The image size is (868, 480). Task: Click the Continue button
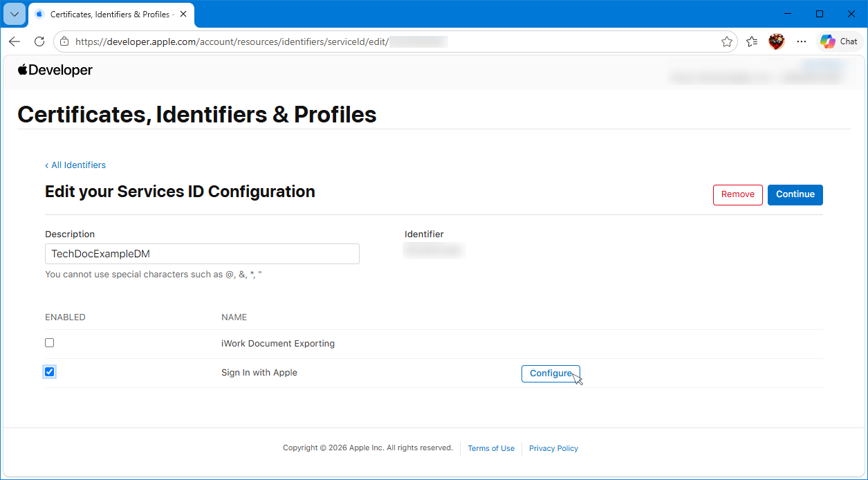click(795, 194)
